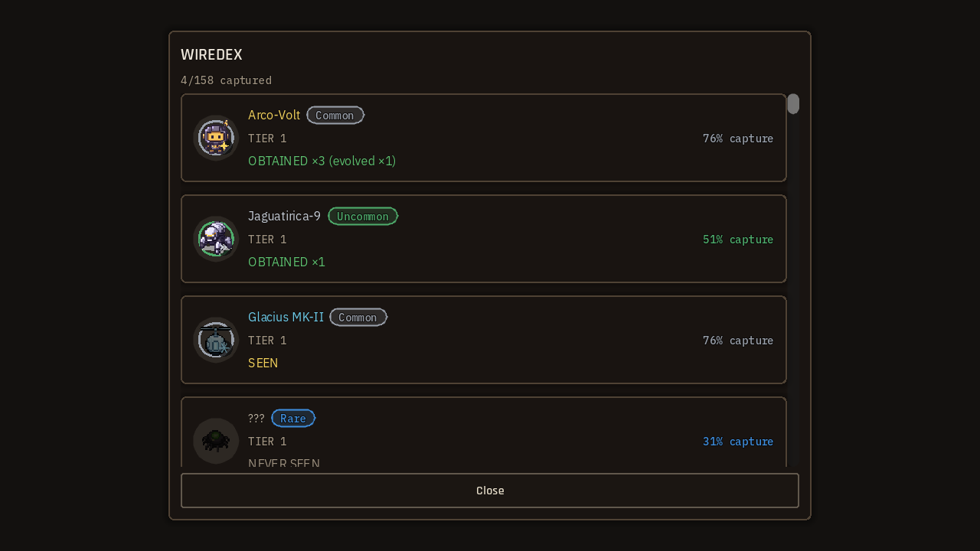
Task: Click the Glacius MK-II name
Action: (286, 317)
